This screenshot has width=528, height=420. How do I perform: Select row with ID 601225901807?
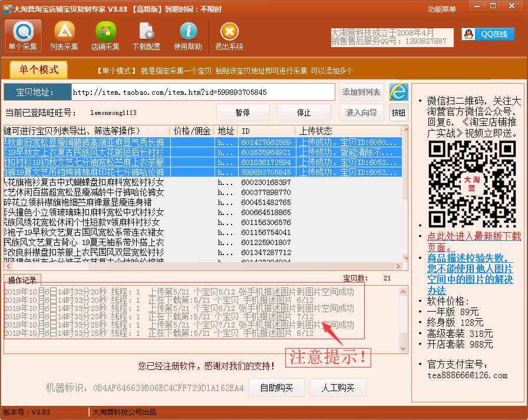(x=203, y=243)
